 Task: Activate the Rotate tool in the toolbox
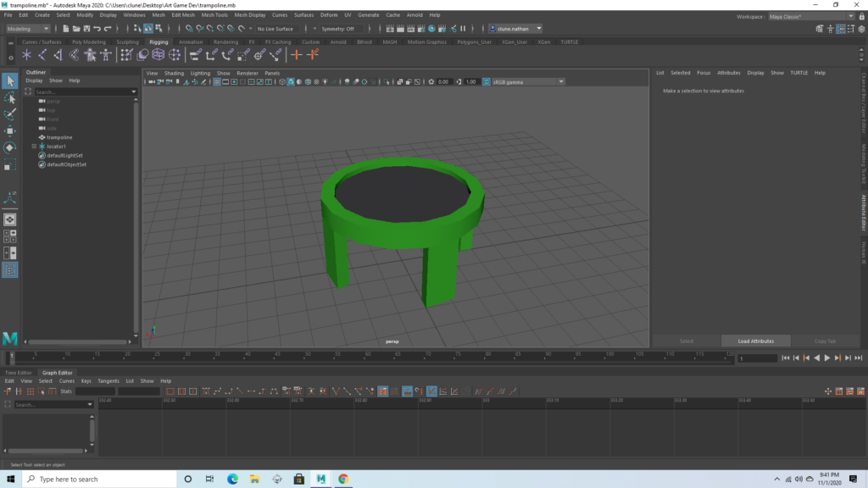point(10,147)
